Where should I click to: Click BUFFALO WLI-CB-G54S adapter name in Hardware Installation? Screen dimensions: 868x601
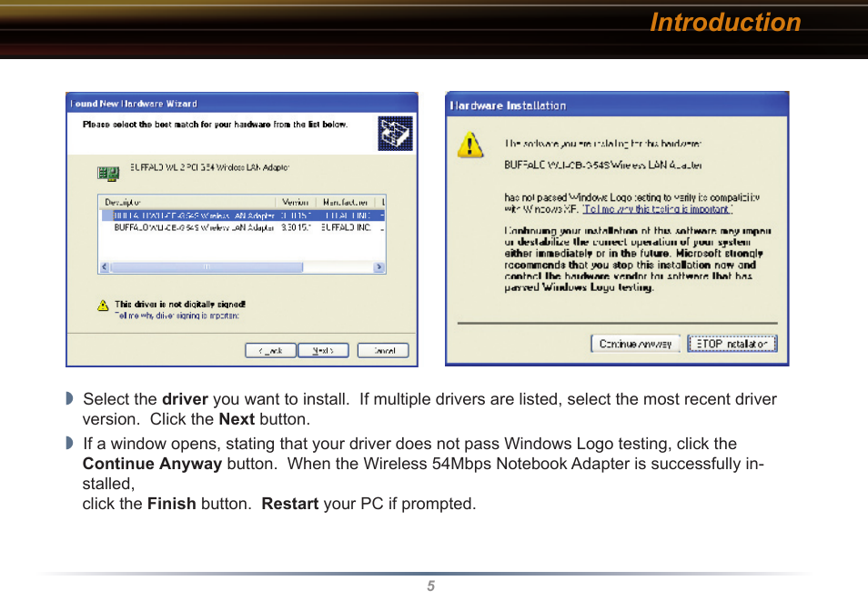click(x=603, y=165)
